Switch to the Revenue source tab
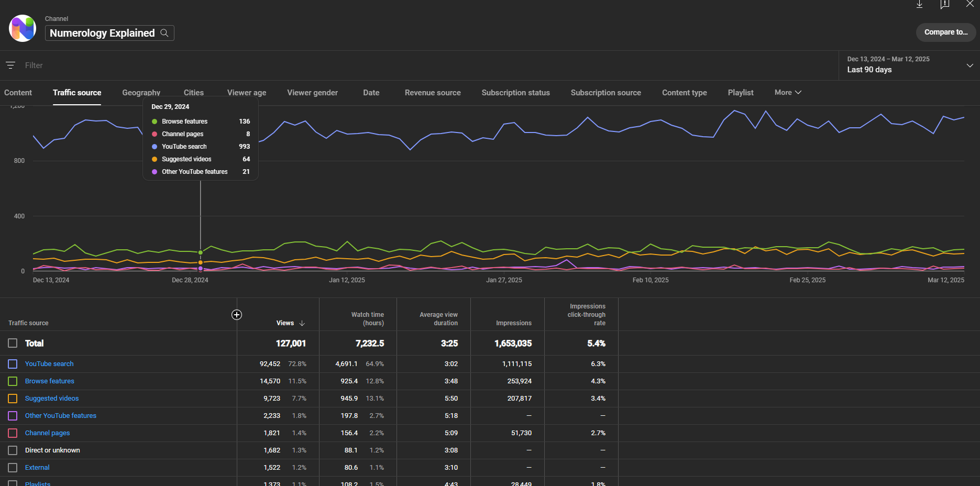This screenshot has height=486, width=980. (433, 93)
